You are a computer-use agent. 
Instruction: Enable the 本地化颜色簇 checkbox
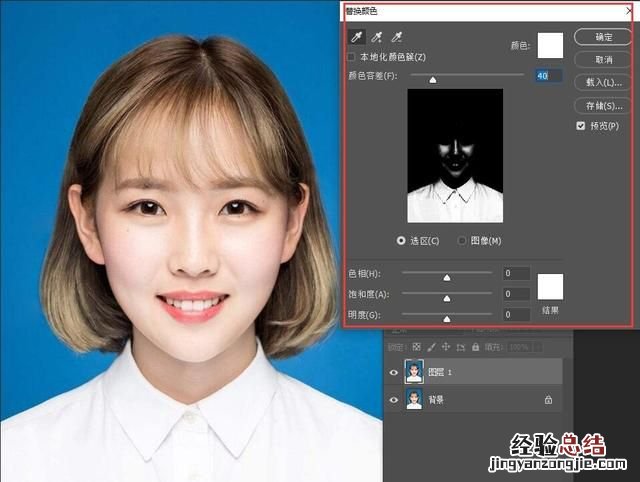tap(352, 58)
